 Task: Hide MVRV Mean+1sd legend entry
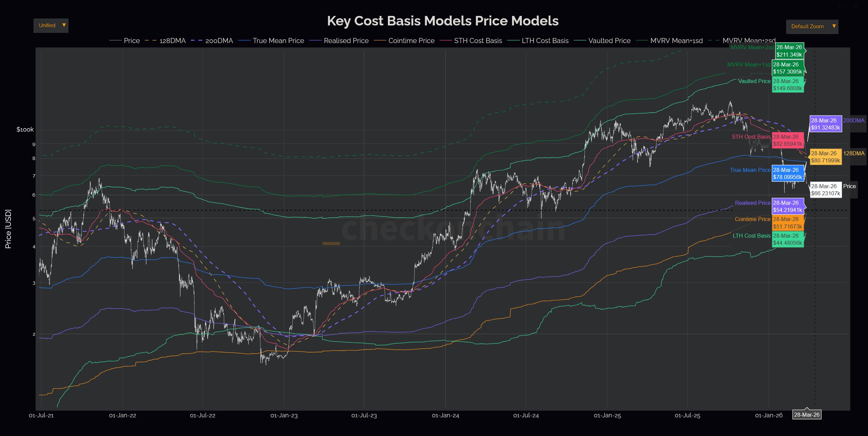676,41
